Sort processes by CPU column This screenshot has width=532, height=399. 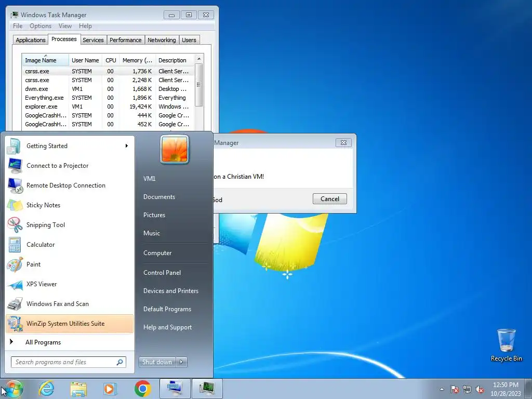click(111, 60)
